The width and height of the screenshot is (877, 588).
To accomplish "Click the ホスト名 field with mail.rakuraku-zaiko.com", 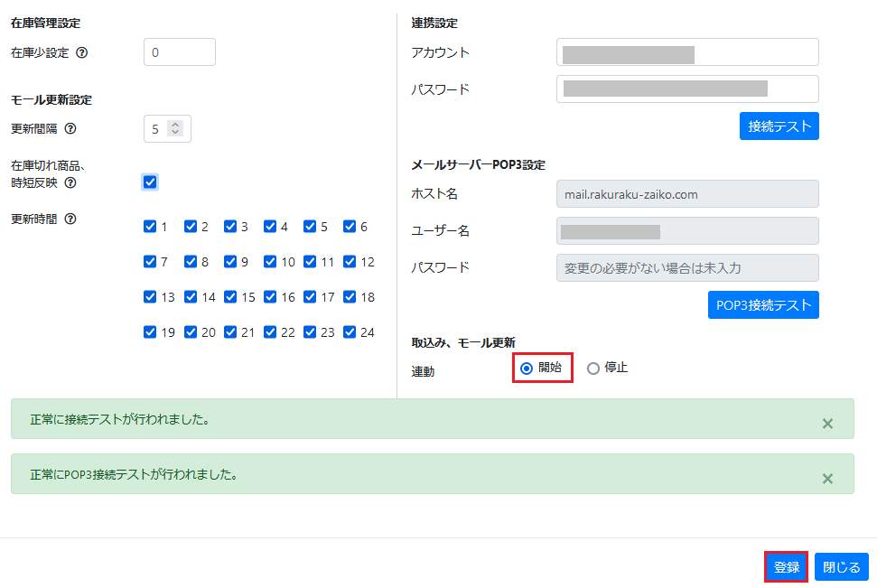I will (x=687, y=193).
